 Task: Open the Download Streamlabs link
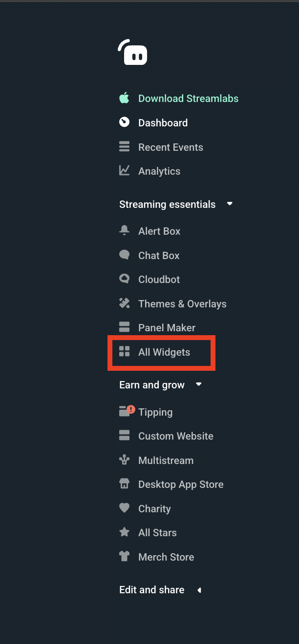tap(189, 98)
